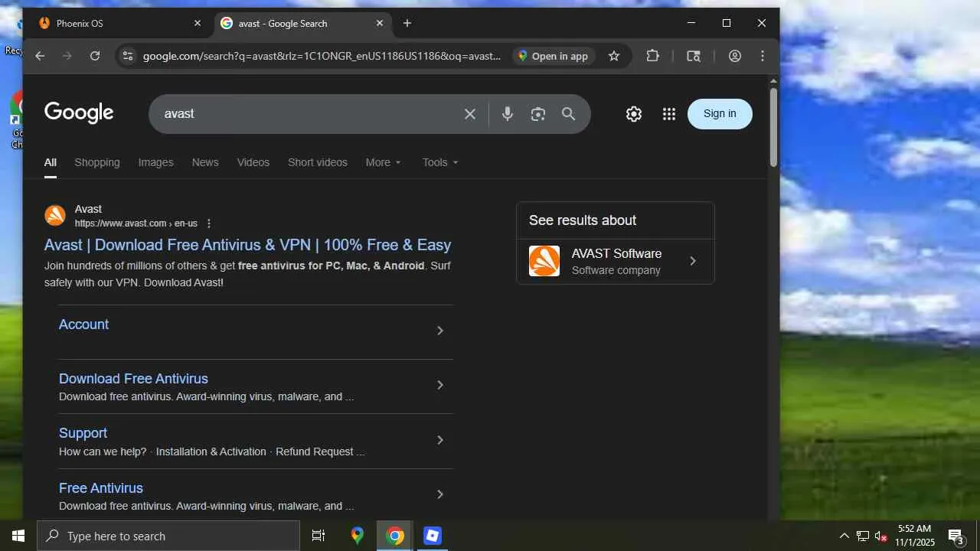Expand the Support sitelink chevron
This screenshot has width=980, height=551.
tap(440, 440)
